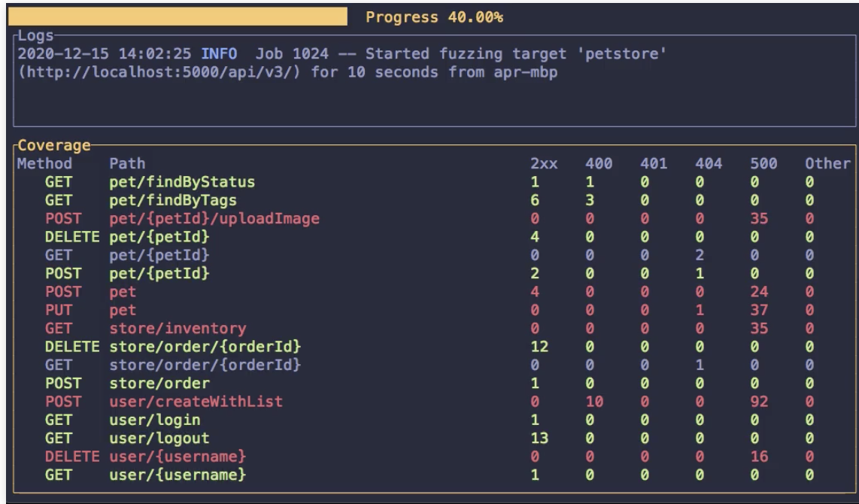Click DELETE method in the pet/{petId} row
The image size is (859, 504).
tap(72, 237)
